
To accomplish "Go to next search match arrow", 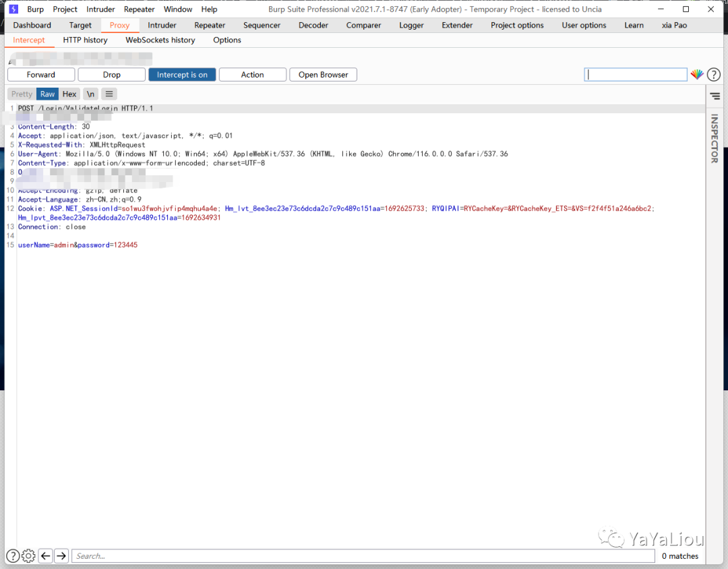I will pyautogui.click(x=61, y=556).
